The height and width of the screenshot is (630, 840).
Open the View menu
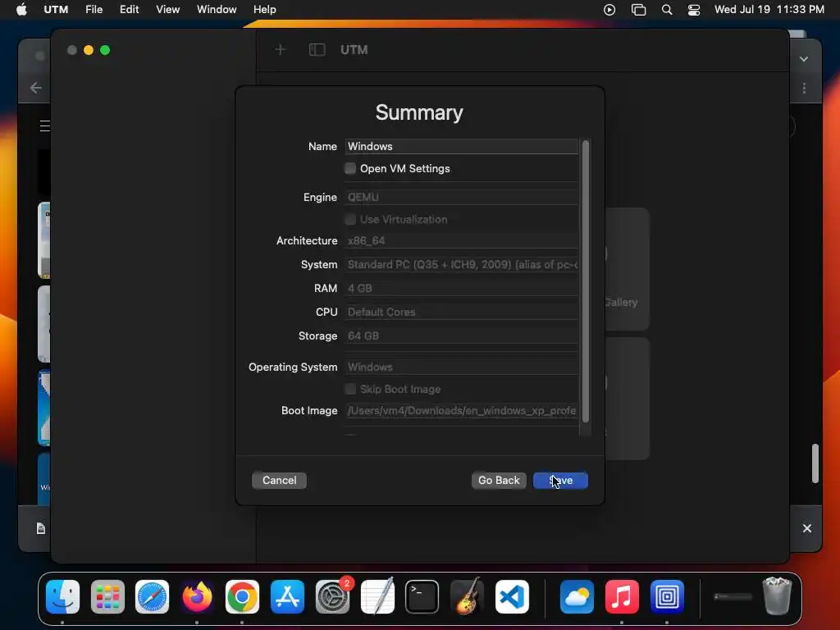[167, 9]
